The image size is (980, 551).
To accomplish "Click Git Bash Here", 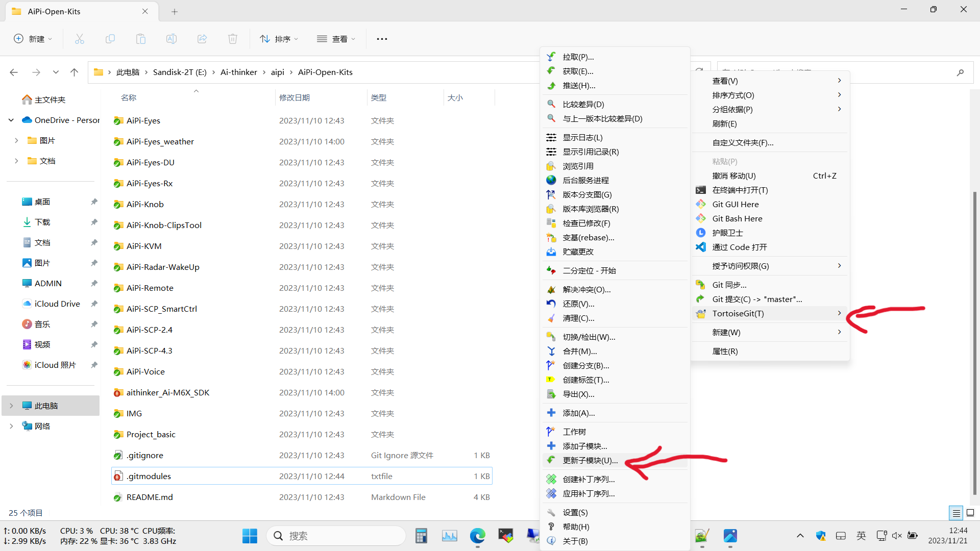I will [x=770, y=218].
